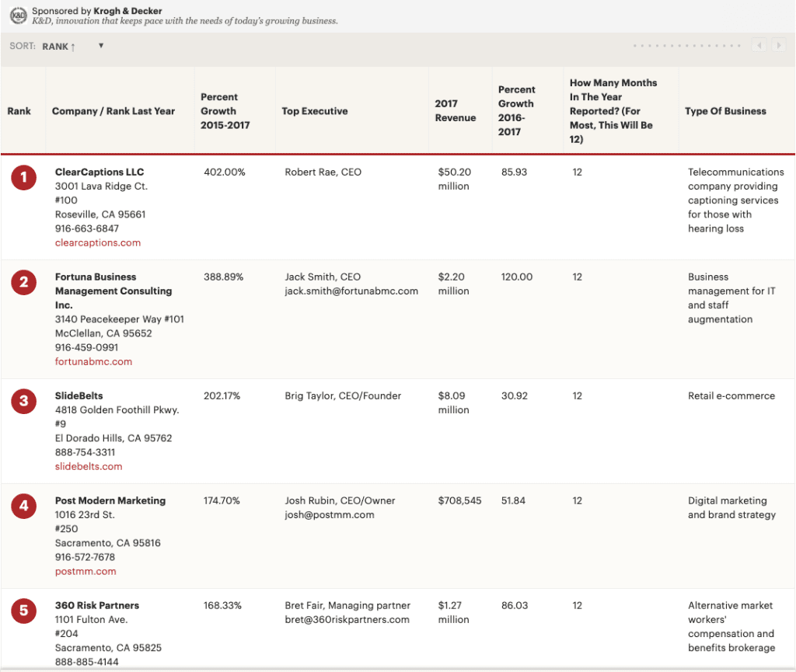Click the $8.09 million revenue cell
The image size is (796, 672).
click(x=454, y=402)
